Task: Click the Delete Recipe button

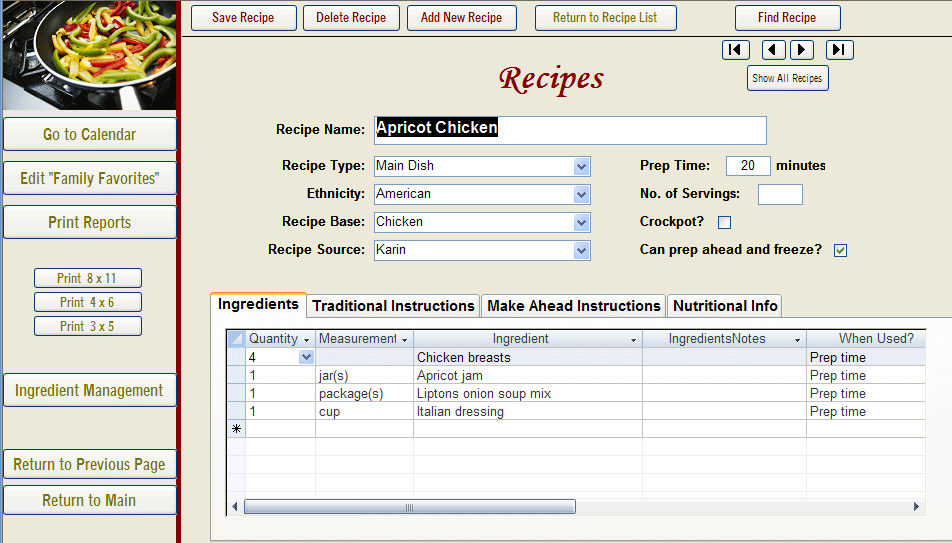Action: 352,18
